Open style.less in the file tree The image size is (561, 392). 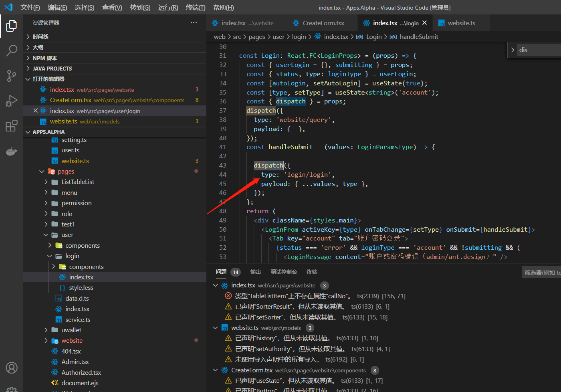81,288
